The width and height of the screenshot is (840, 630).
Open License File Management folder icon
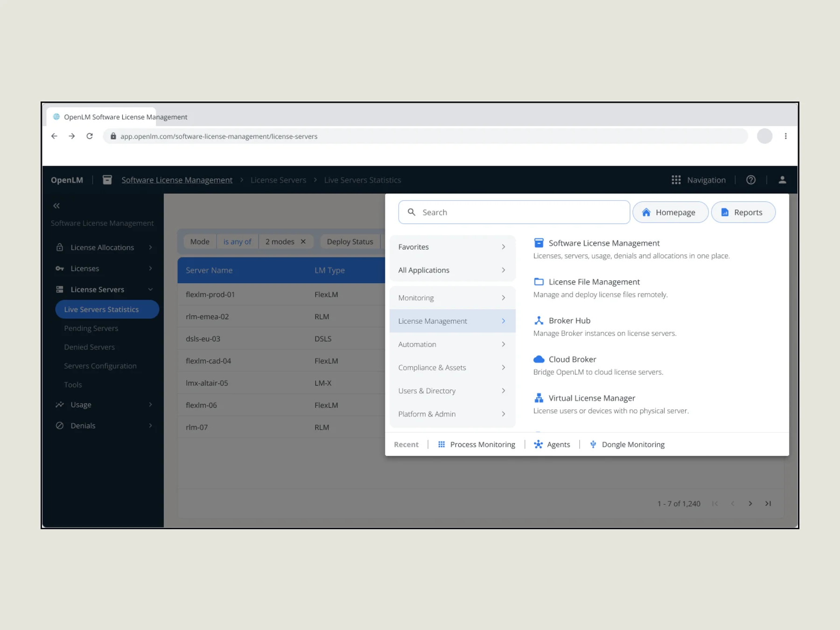pos(539,282)
